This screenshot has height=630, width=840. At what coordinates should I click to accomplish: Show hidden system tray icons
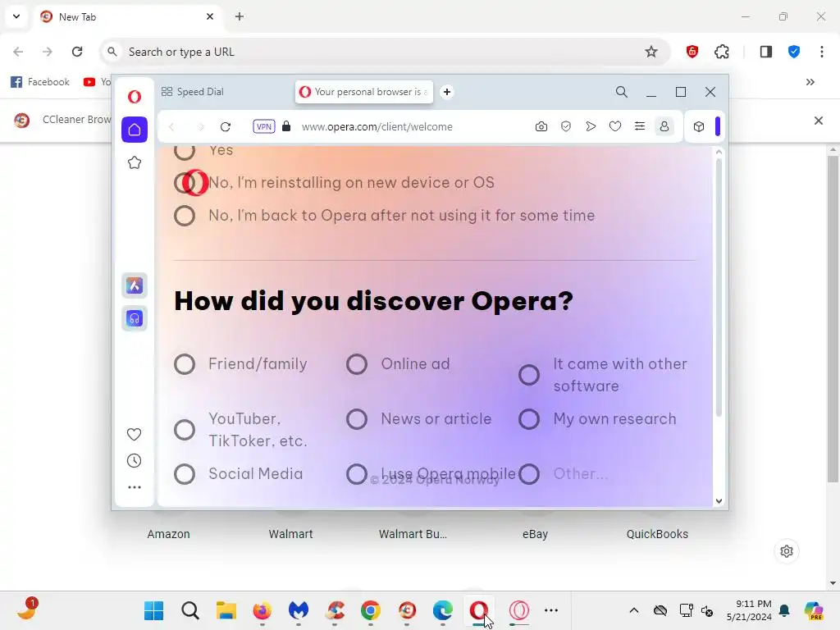[x=634, y=610]
